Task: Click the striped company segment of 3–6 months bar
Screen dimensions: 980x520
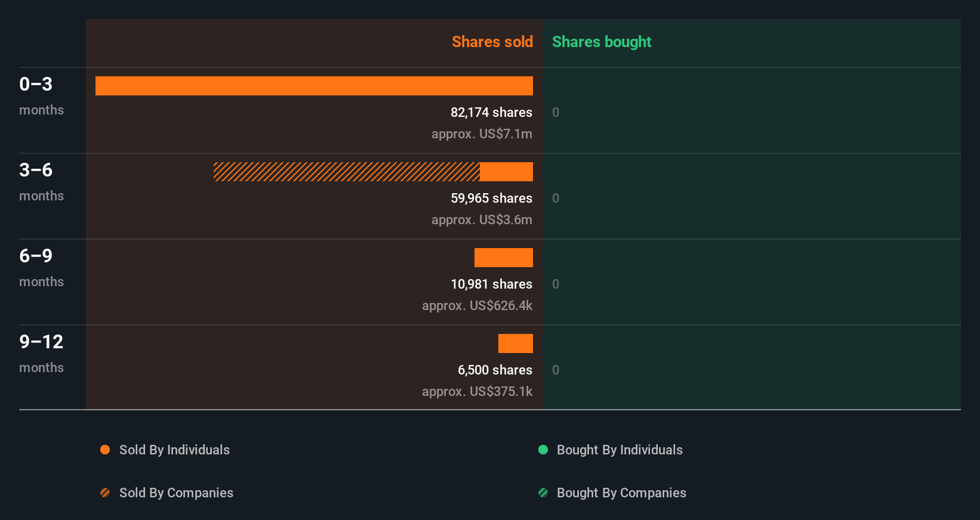Action: pyautogui.click(x=347, y=172)
